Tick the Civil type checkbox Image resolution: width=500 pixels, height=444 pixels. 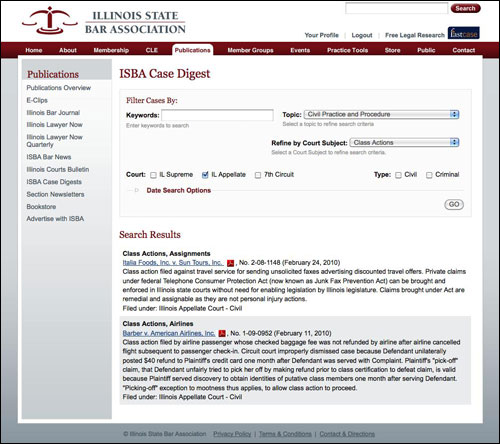398,175
